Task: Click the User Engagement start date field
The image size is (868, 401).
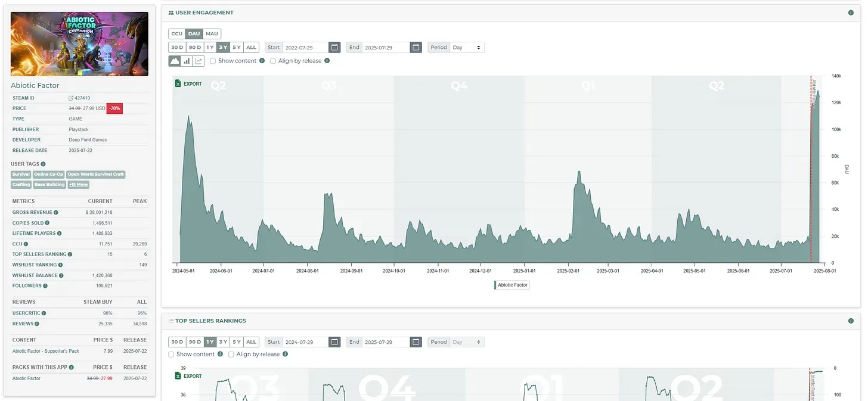Action: click(305, 47)
